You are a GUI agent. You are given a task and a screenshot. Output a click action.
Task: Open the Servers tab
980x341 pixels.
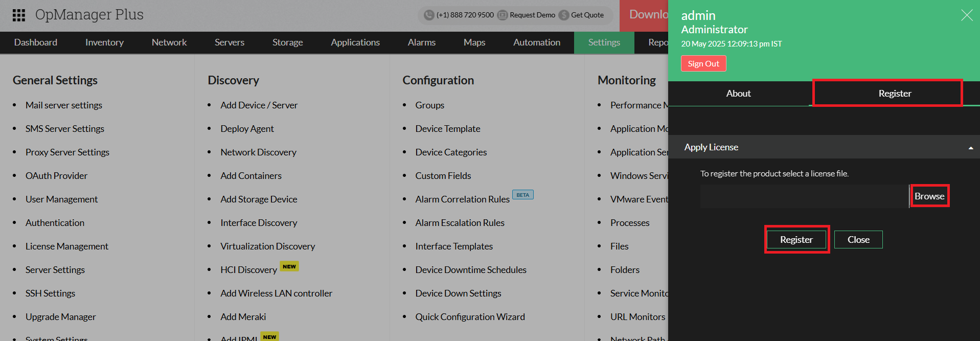230,42
